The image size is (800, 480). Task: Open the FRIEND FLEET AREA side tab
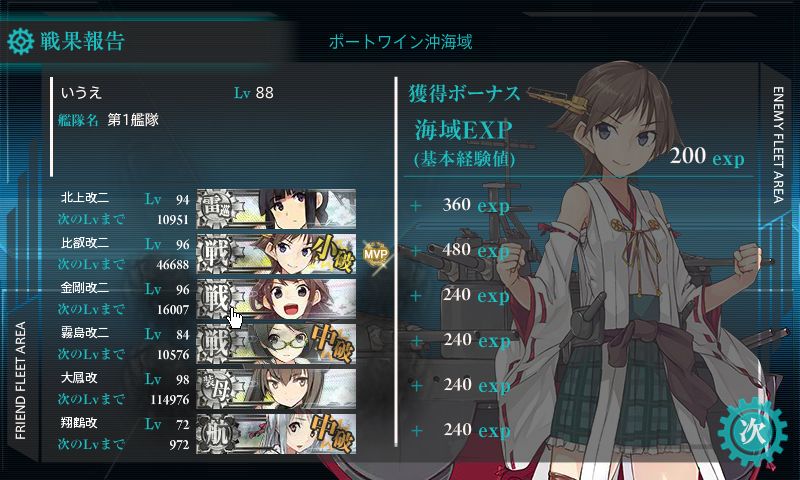tap(20, 381)
